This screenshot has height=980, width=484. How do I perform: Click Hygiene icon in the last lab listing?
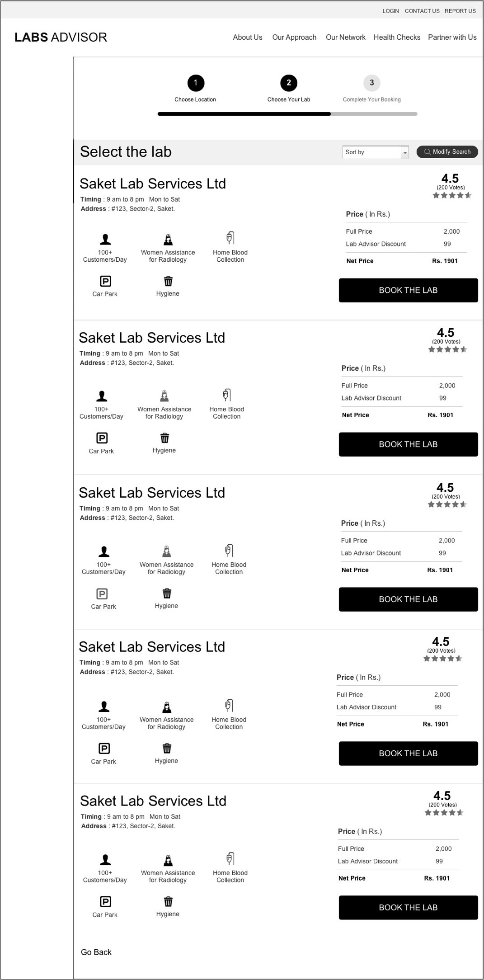[168, 901]
